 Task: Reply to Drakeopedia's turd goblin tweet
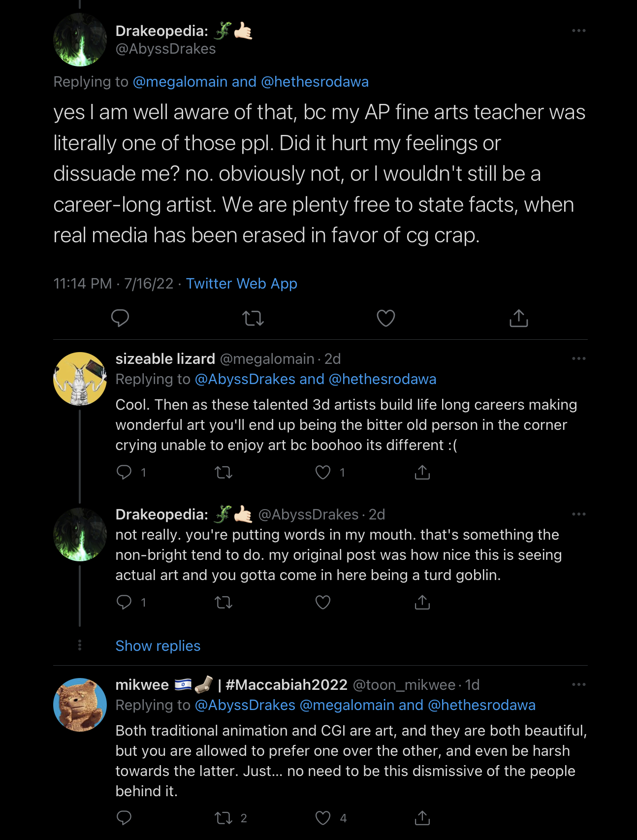tap(124, 602)
